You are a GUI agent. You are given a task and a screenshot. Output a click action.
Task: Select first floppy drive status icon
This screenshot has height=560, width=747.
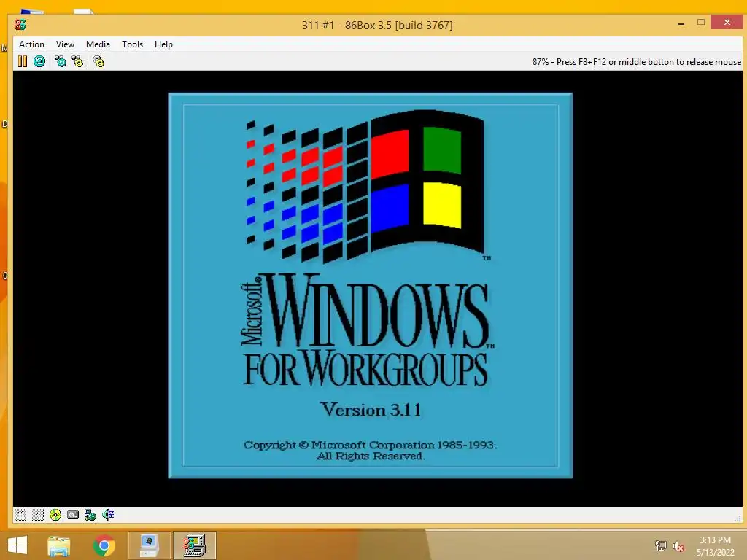[x=20, y=515]
